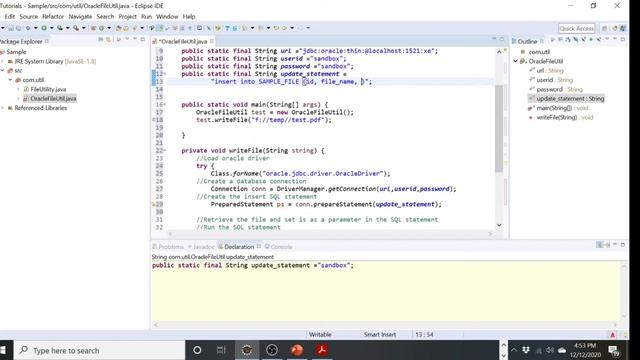Collapse the com.util package node

[11, 80]
